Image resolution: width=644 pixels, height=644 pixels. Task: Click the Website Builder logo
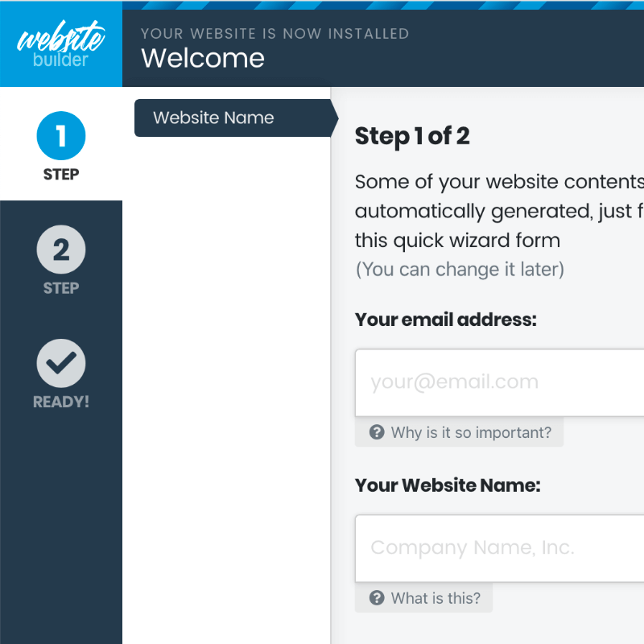tap(61, 45)
